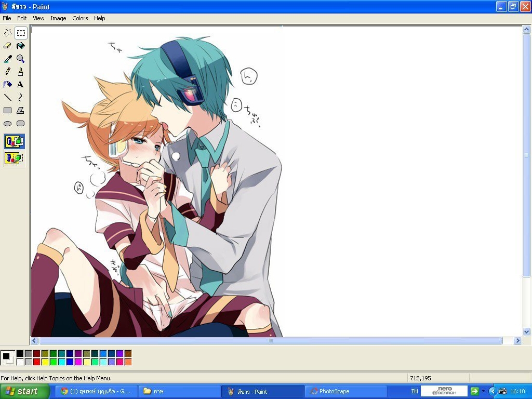Select the Free-Form Select tool
This screenshot has width=532, height=399.
point(7,33)
